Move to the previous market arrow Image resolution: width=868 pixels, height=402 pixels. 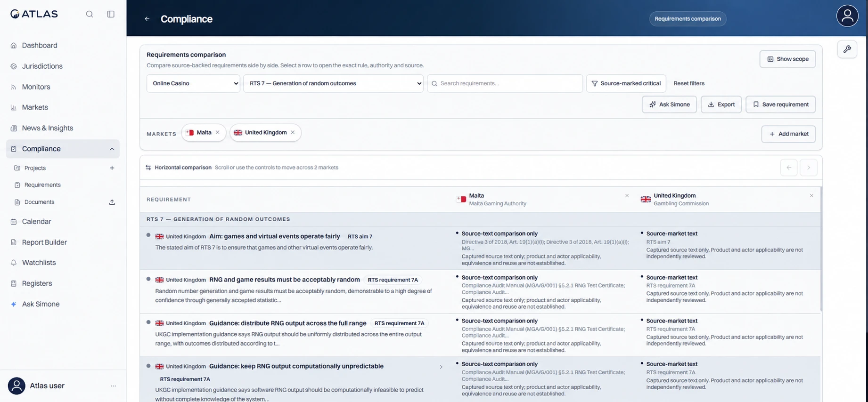789,168
